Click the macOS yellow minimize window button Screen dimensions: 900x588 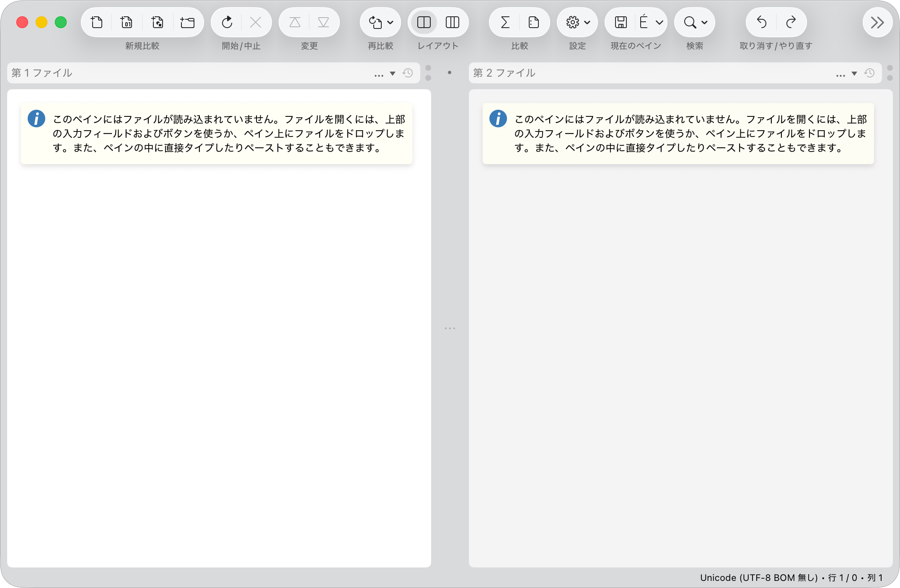click(x=41, y=22)
